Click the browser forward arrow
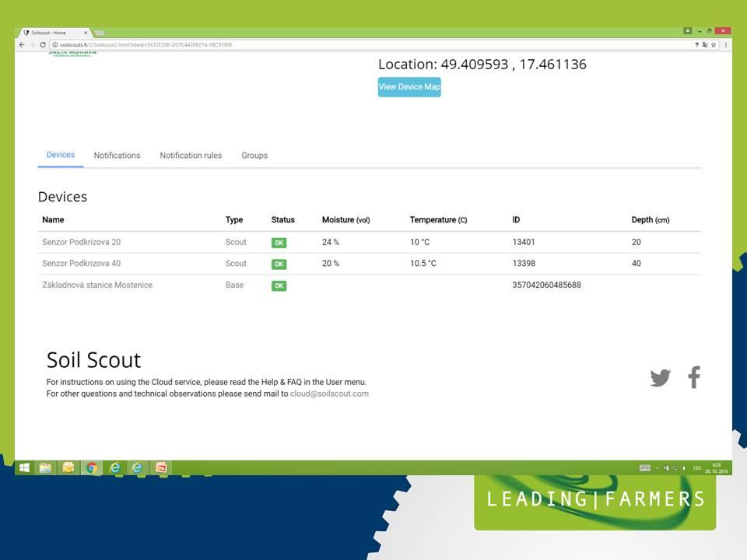This screenshot has width=747, height=560. click(33, 45)
